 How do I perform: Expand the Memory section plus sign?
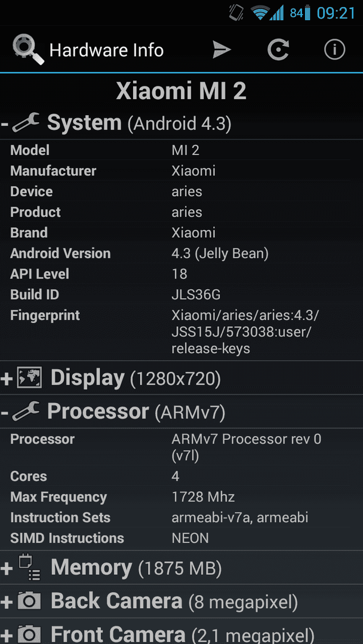point(7,569)
